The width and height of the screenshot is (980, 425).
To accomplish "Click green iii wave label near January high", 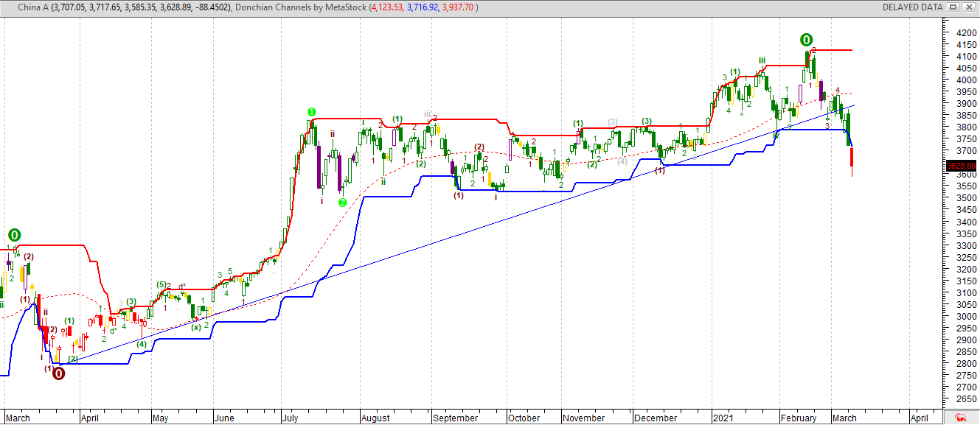I will coord(761,60).
